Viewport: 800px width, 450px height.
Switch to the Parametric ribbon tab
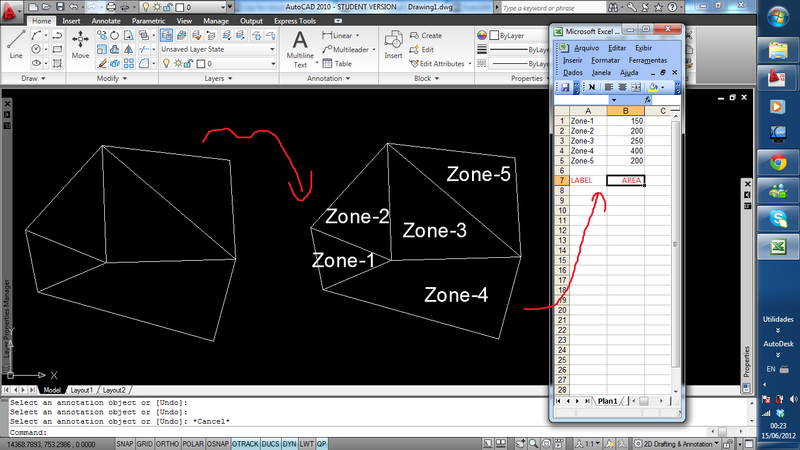[x=148, y=21]
